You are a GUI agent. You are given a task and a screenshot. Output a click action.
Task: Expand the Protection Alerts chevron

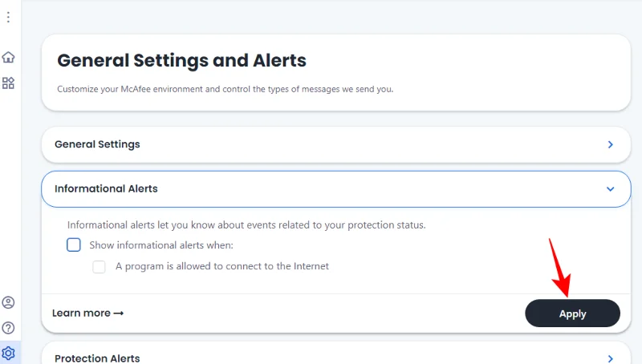(610, 358)
